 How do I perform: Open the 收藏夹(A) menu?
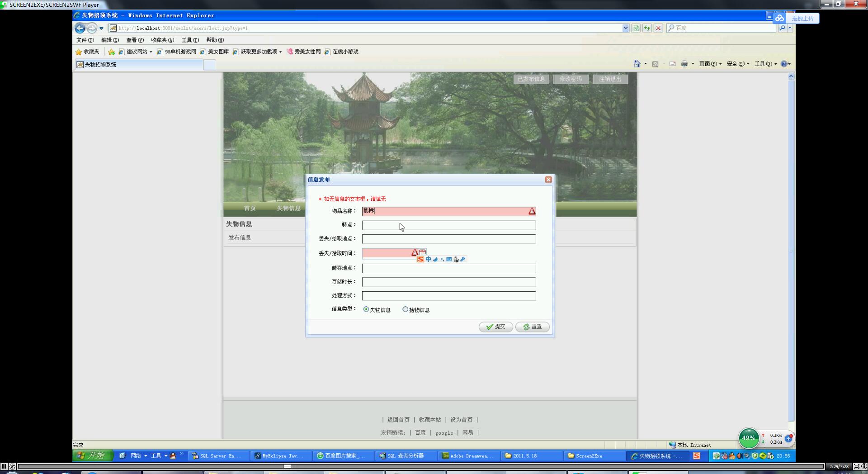(x=162, y=40)
